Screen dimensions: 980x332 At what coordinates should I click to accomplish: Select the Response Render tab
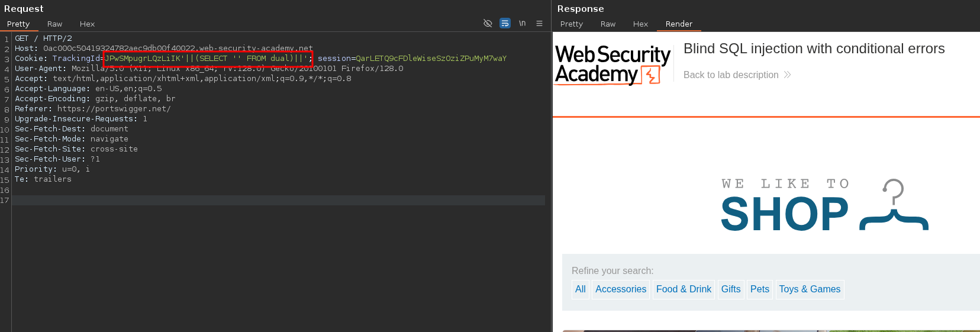pos(679,24)
